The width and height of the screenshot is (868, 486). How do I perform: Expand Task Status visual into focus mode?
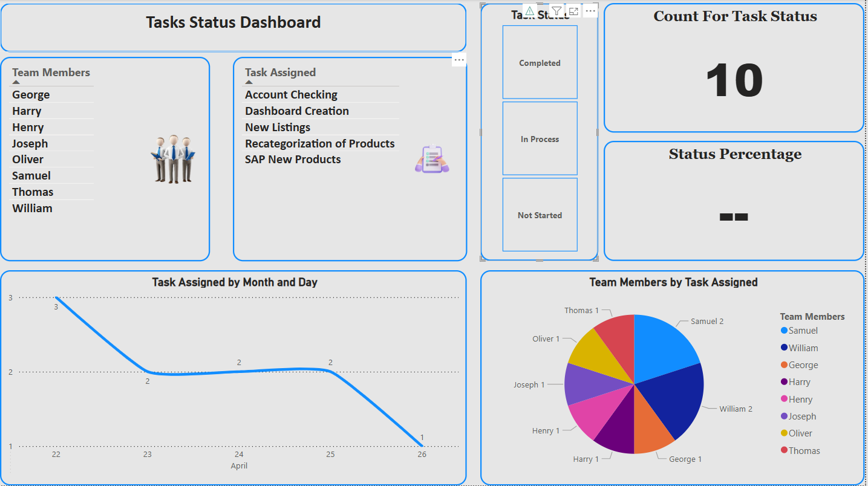tap(572, 10)
